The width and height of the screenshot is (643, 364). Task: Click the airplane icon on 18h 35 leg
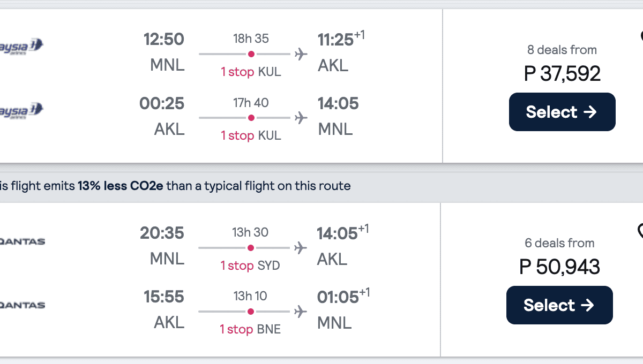tap(301, 54)
